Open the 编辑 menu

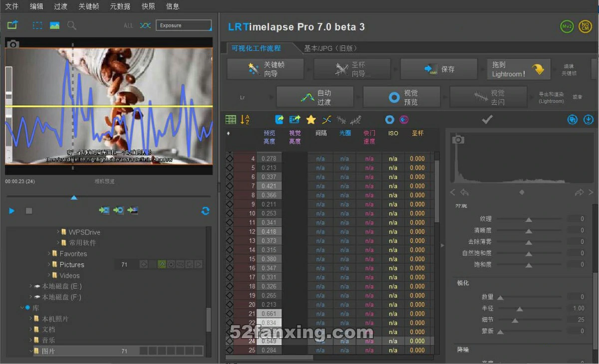pos(36,6)
